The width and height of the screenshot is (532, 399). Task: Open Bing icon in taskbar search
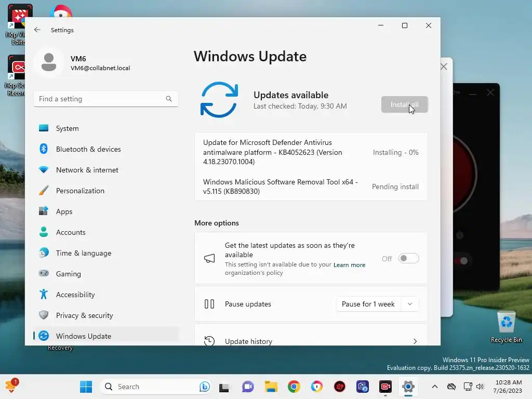pos(204,387)
